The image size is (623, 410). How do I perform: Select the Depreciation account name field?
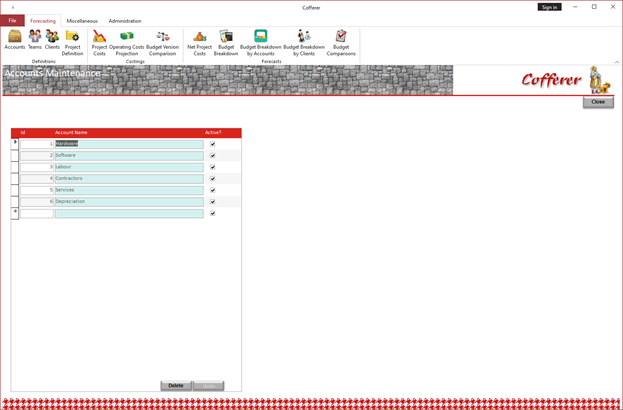(129, 202)
